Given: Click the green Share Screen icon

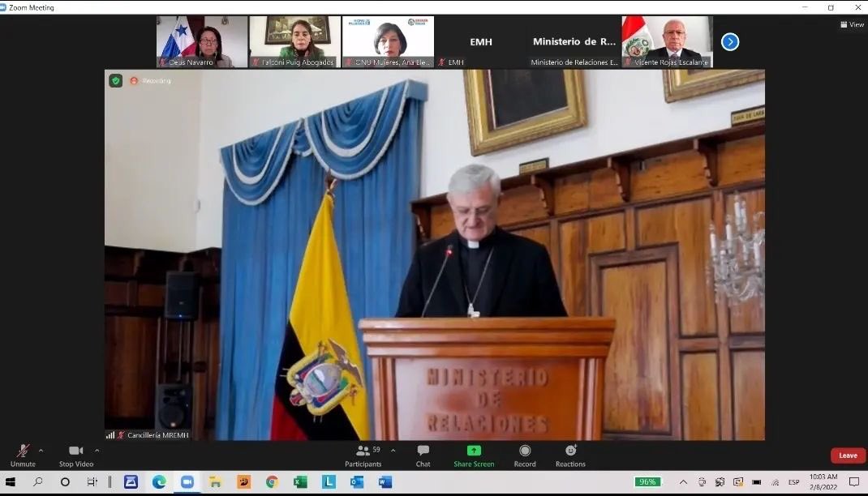Looking at the screenshot, I should 473,451.
